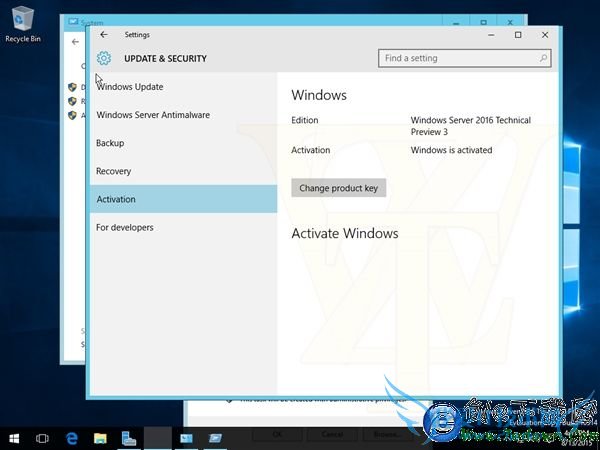Open Windows Update settings page

(183, 87)
